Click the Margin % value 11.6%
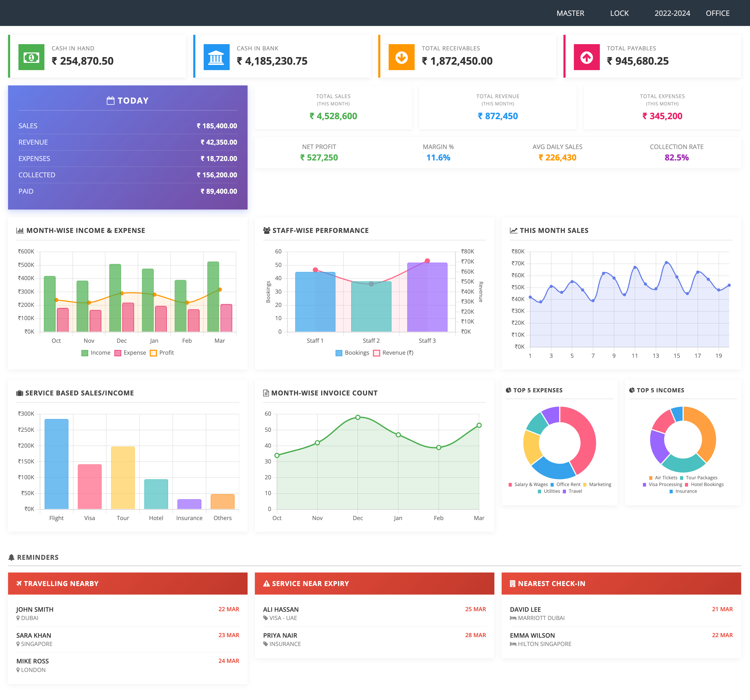Image resolution: width=750 pixels, height=700 pixels. [438, 158]
